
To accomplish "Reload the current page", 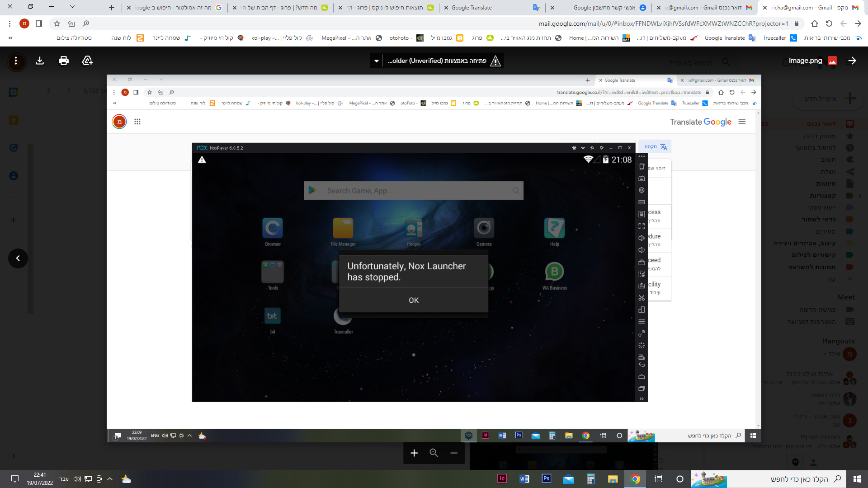I will (x=829, y=23).
